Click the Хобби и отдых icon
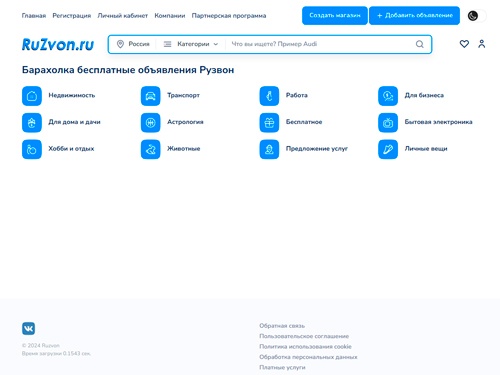Screen dimensions: 500x375 [32, 149]
